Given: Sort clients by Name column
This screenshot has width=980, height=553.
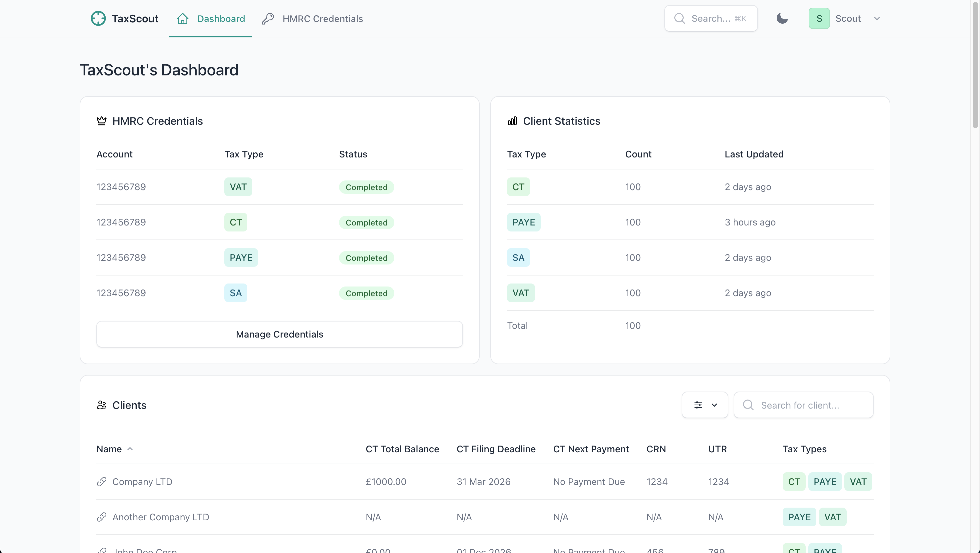Looking at the screenshot, I should click(x=115, y=449).
